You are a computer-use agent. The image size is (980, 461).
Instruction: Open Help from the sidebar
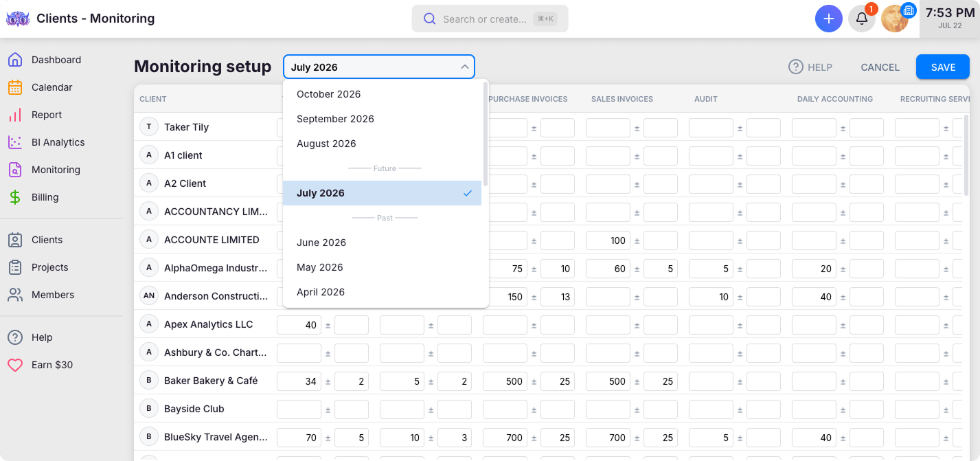pos(30,337)
